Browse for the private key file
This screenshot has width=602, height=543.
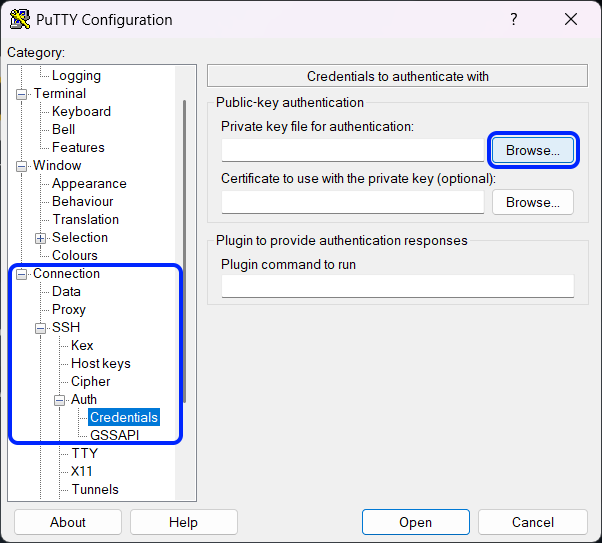pos(533,150)
